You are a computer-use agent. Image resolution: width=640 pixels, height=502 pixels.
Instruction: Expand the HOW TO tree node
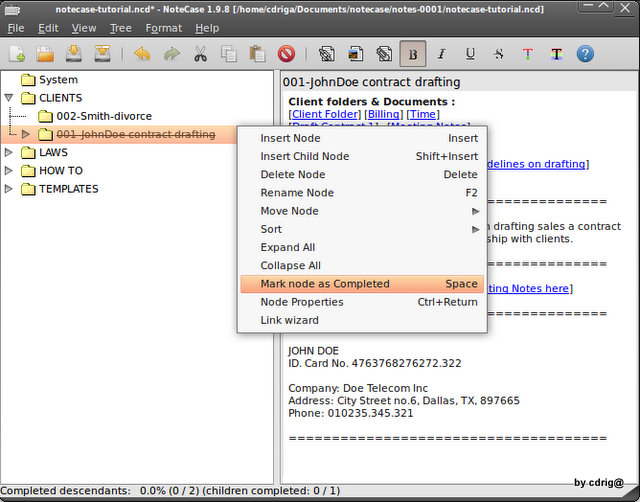click(x=9, y=171)
